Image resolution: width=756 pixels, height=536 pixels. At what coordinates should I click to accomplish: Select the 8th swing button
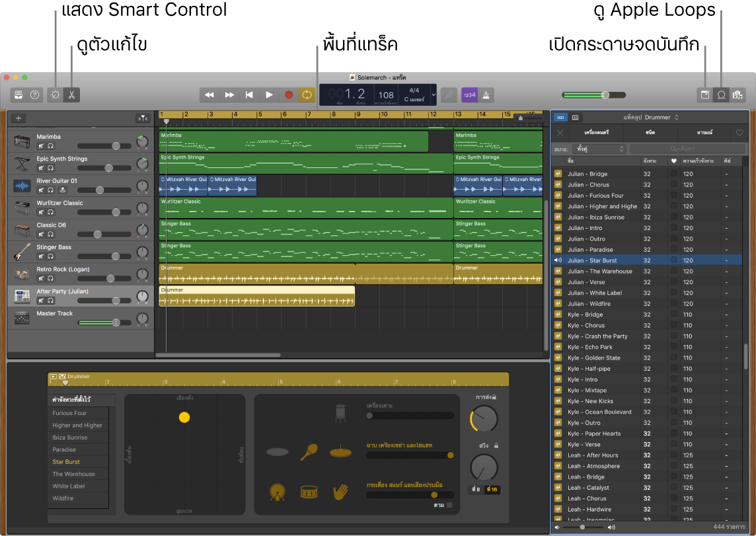[x=476, y=489]
